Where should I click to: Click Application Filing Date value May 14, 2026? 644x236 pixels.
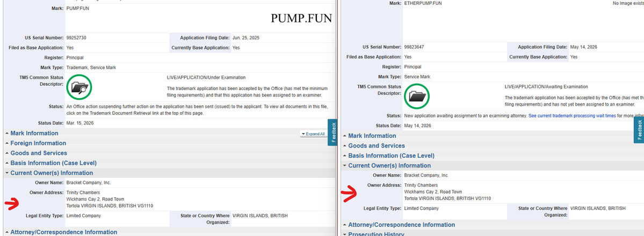click(584, 47)
